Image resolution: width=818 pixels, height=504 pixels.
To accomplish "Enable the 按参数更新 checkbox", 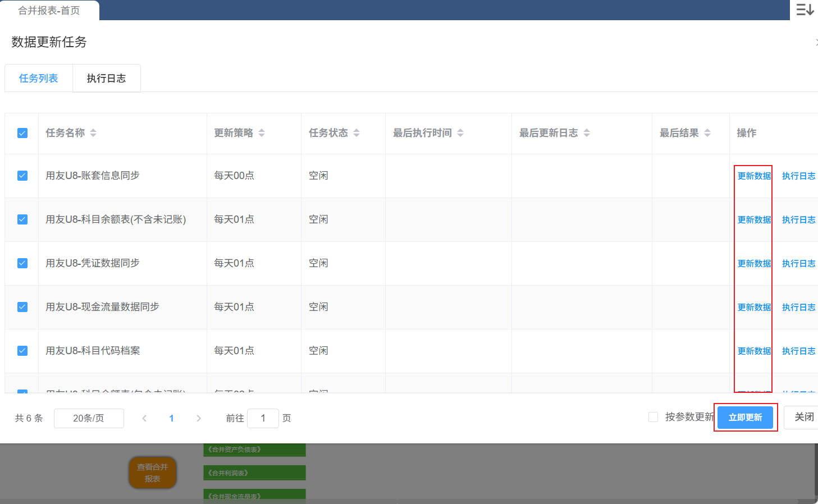I will 653,417.
